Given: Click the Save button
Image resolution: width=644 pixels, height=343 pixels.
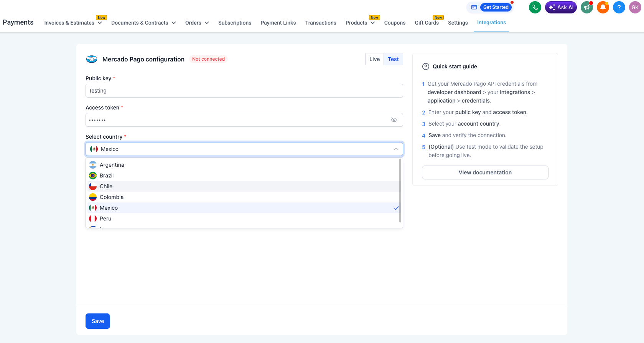Looking at the screenshot, I should point(98,321).
